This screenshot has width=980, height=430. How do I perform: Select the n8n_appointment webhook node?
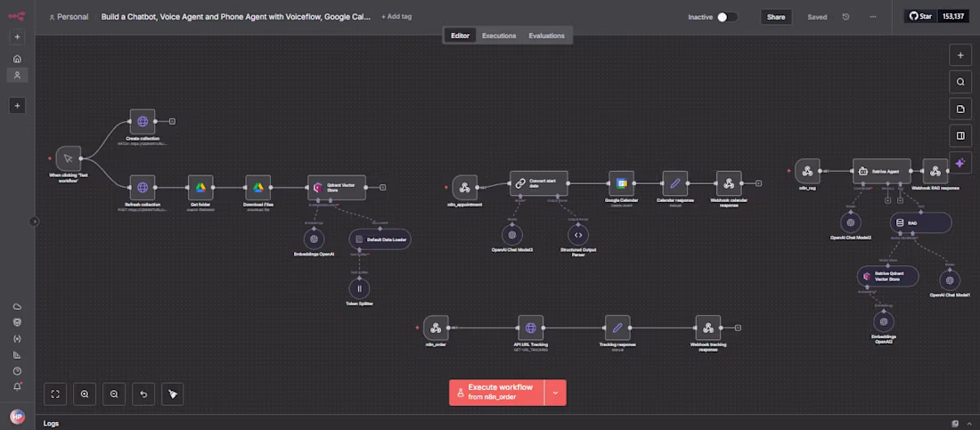point(464,187)
